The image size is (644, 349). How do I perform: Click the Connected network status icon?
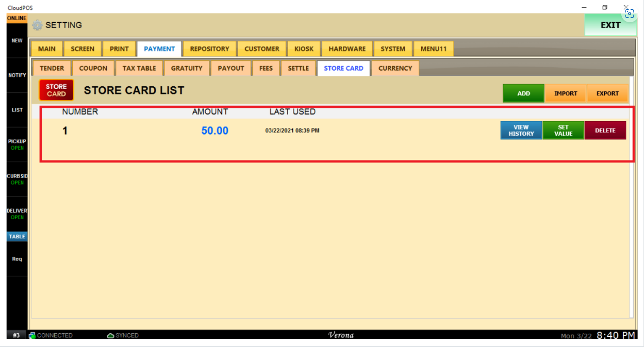(x=32, y=335)
